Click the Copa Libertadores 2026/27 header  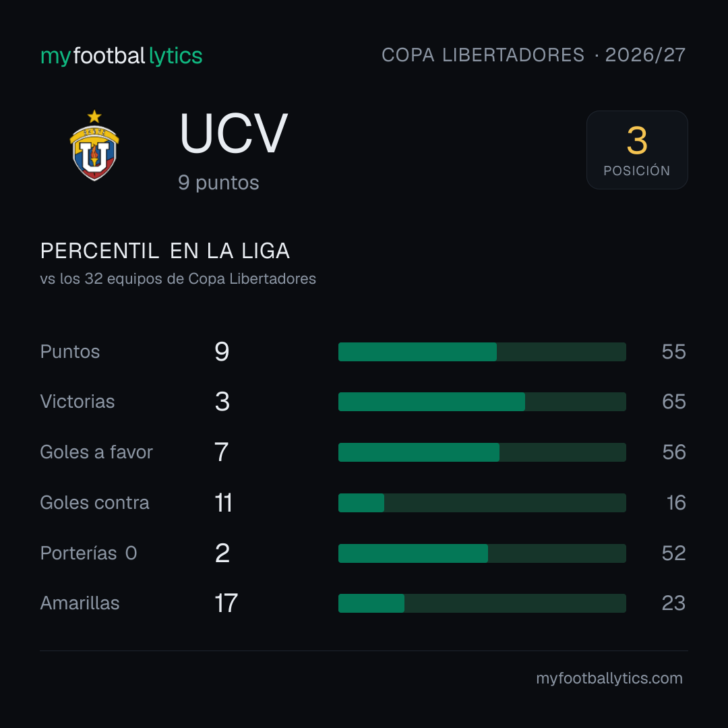[533, 55]
